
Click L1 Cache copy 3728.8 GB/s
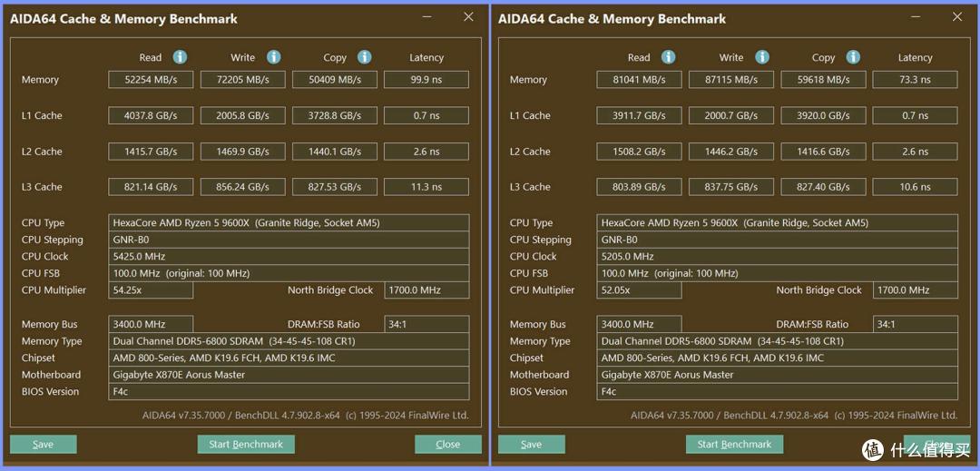pyautogui.click(x=335, y=115)
